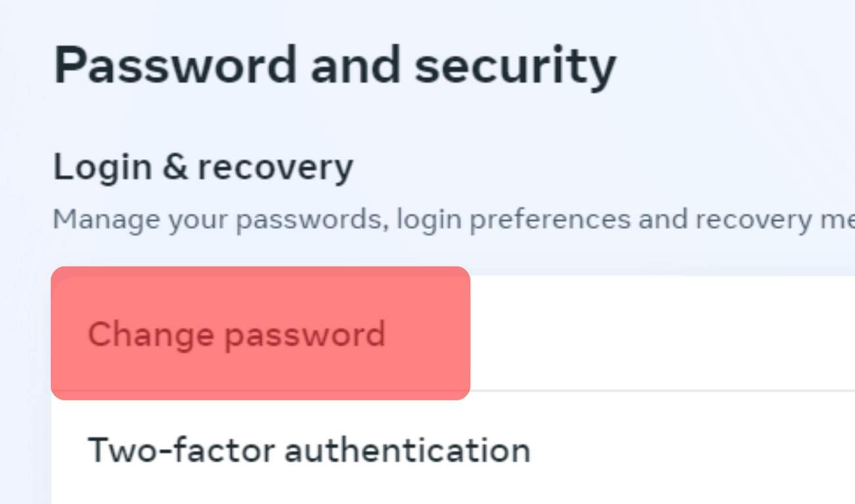The height and width of the screenshot is (504, 855).
Task: Click the word Password in main heading
Action: (175, 66)
